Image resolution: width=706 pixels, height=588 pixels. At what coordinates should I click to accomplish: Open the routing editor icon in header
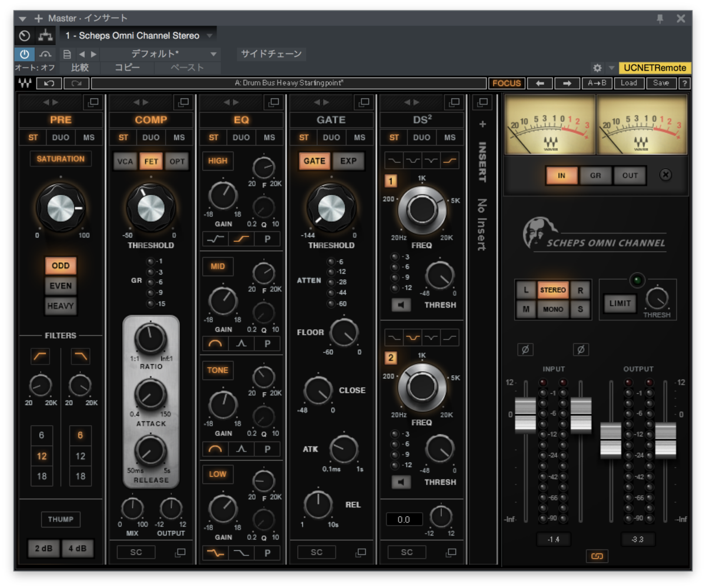coord(45,36)
